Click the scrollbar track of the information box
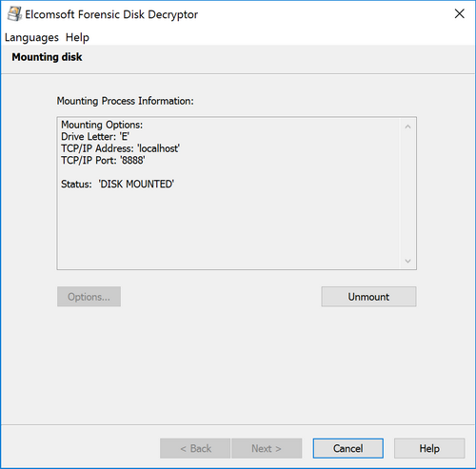The width and height of the screenshot is (476, 469). tap(408, 194)
